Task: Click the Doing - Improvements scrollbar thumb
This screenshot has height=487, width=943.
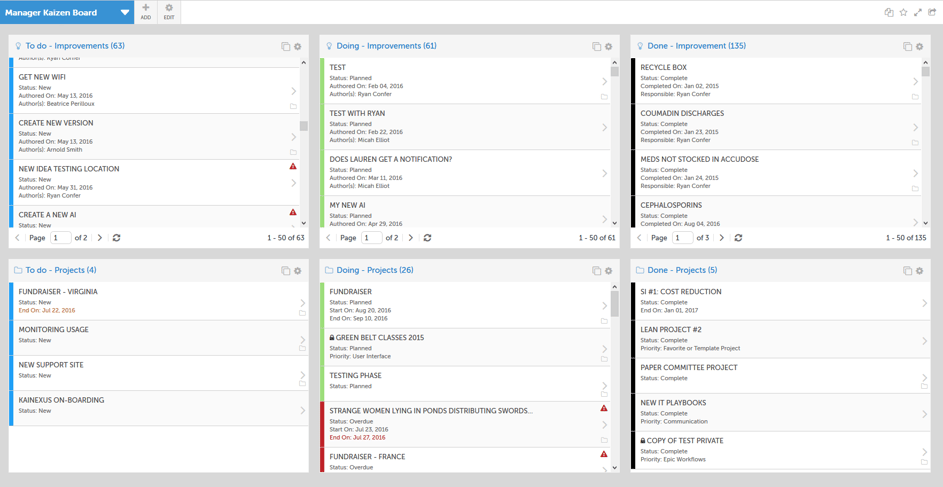Action: point(615,72)
